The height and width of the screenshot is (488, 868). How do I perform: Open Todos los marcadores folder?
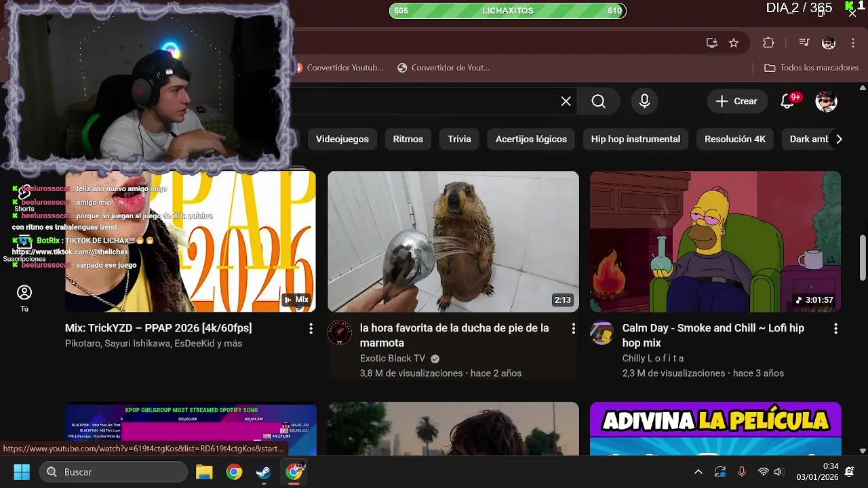[811, 68]
